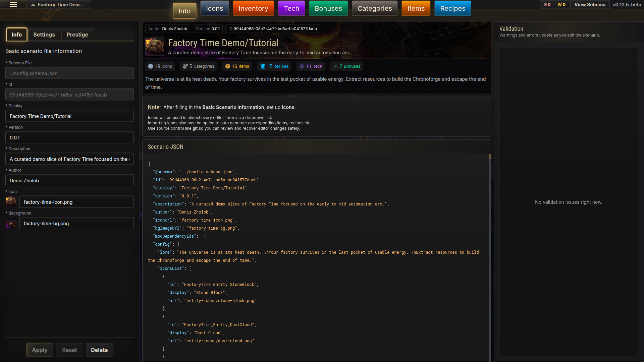Viewport: 644px width, 362px height.
Task: Open the Inventory top tab
Action: click(x=253, y=8)
